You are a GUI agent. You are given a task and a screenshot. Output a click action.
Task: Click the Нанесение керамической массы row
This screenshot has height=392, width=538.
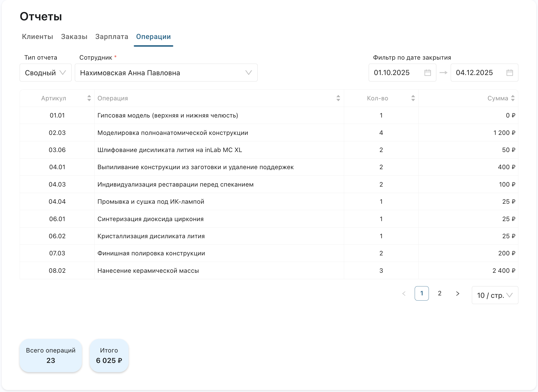(x=148, y=271)
